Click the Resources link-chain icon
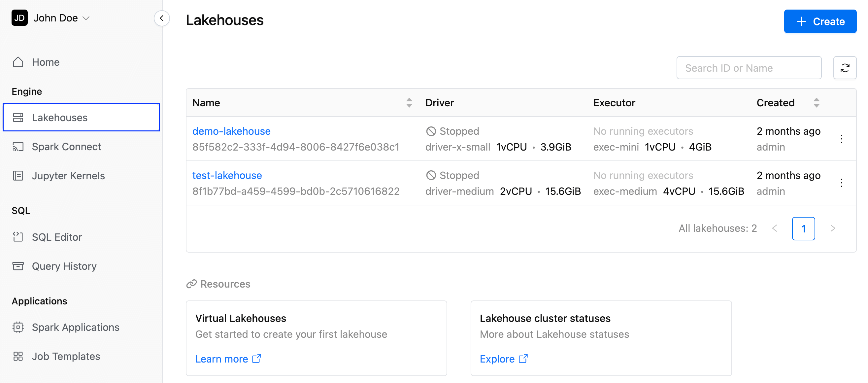 191,284
